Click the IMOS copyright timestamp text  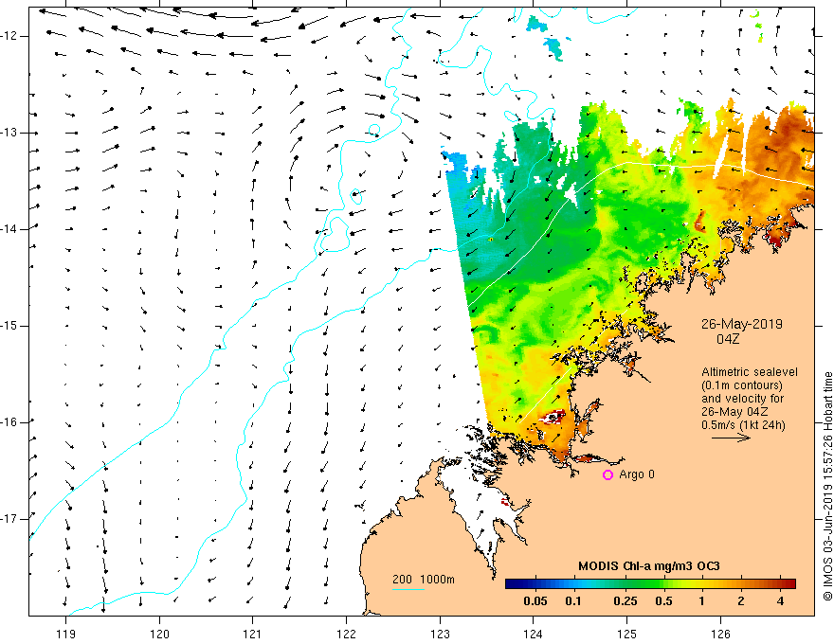point(827,486)
